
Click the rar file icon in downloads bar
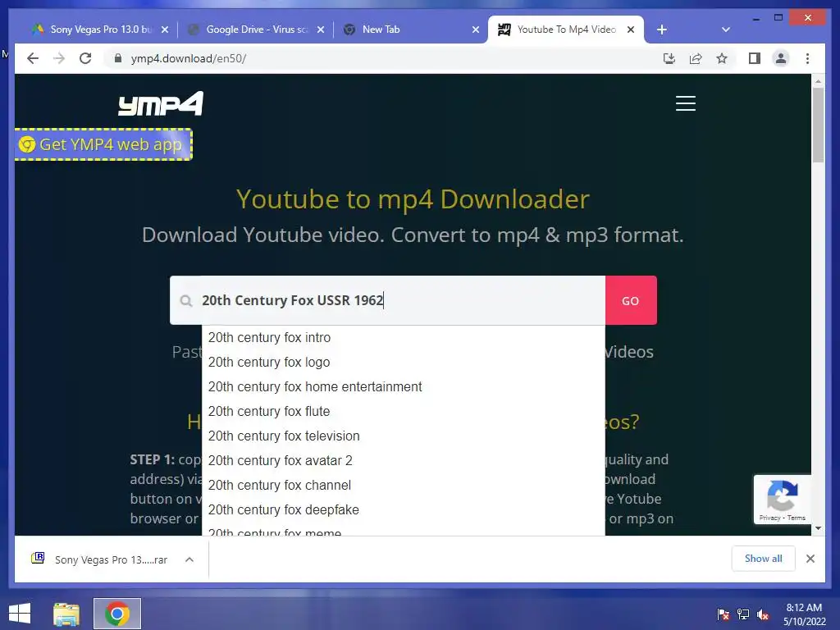pos(38,559)
